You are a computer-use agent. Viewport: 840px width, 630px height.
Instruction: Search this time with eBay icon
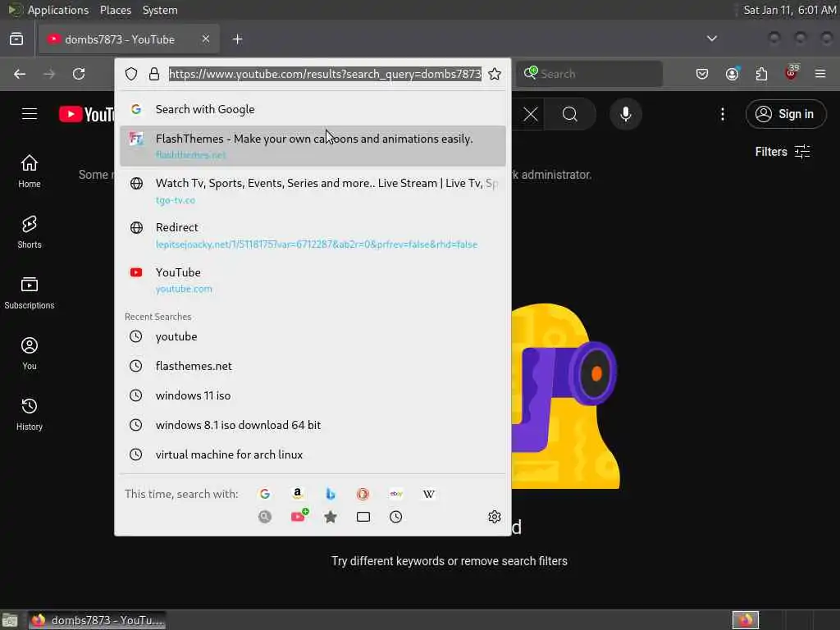tap(396, 494)
